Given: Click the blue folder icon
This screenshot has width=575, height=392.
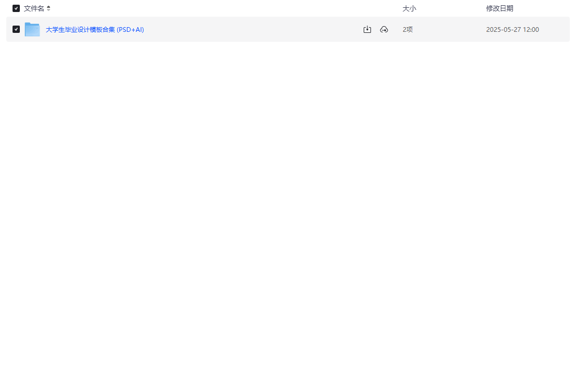Looking at the screenshot, I should pos(32,30).
